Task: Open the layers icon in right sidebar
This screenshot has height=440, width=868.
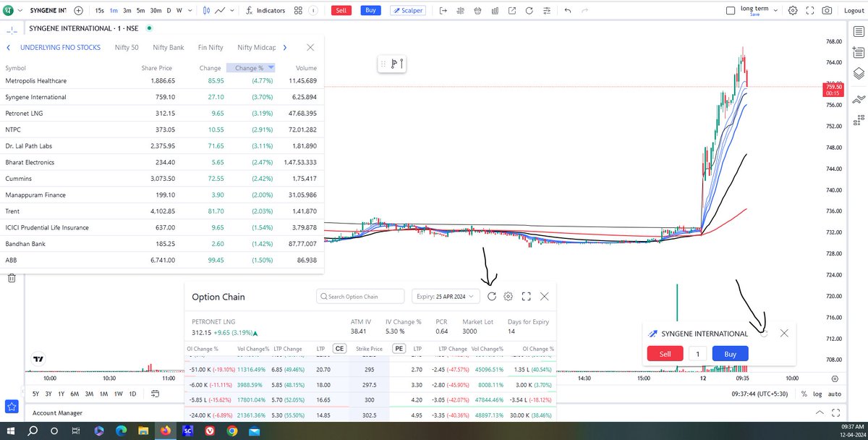Action: click(858, 73)
